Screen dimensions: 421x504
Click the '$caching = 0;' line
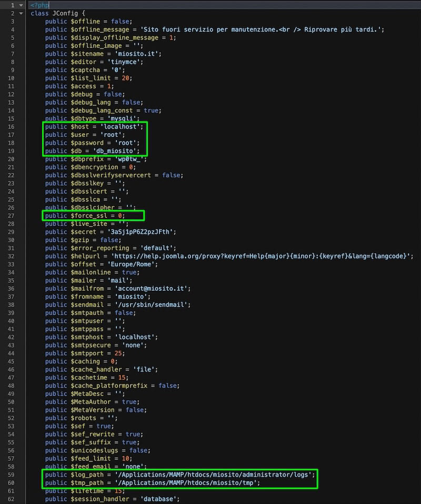click(x=81, y=361)
